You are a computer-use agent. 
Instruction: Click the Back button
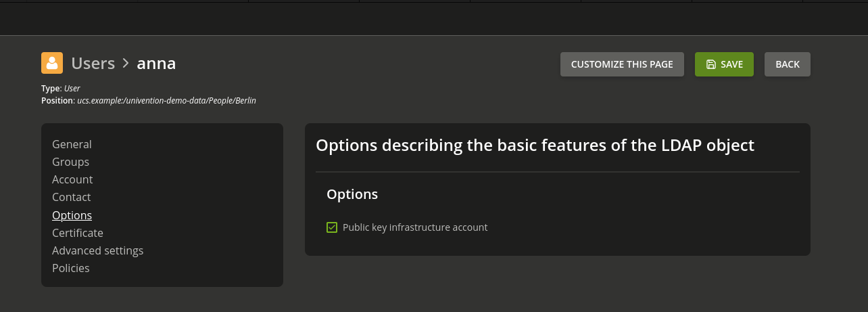point(788,64)
